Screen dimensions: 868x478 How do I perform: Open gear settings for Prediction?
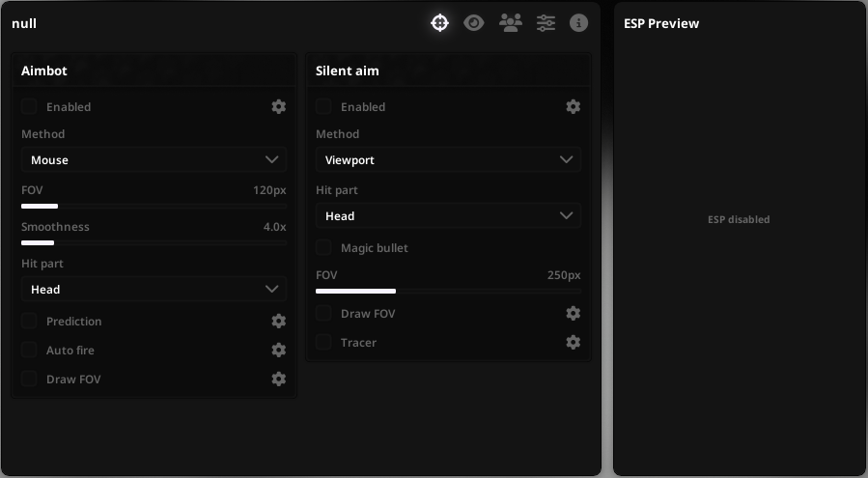tap(278, 321)
